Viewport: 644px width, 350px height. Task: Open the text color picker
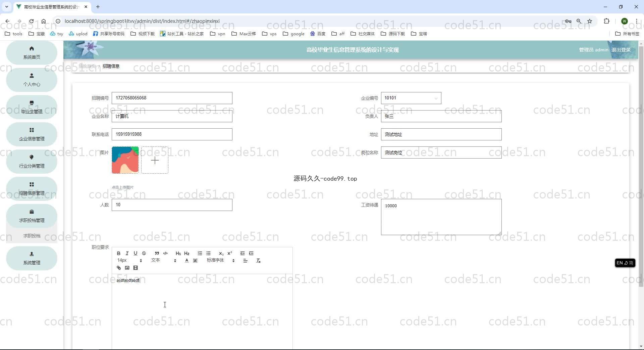[x=187, y=261]
